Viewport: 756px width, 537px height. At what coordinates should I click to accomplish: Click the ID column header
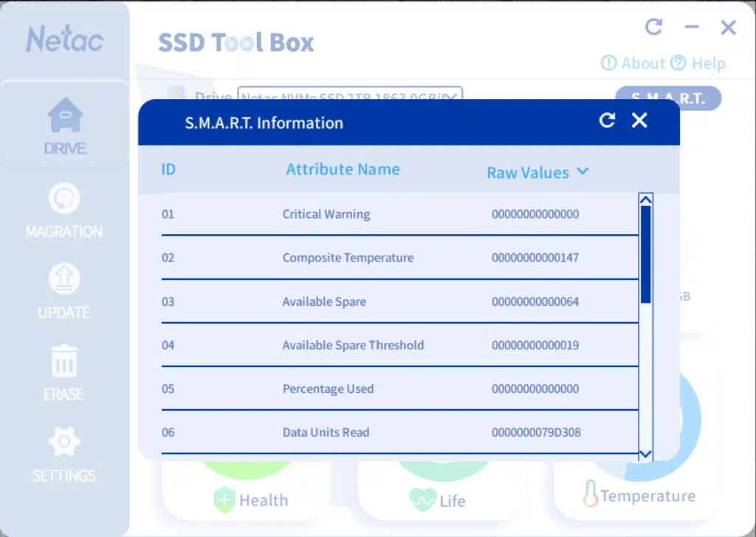pyautogui.click(x=168, y=169)
